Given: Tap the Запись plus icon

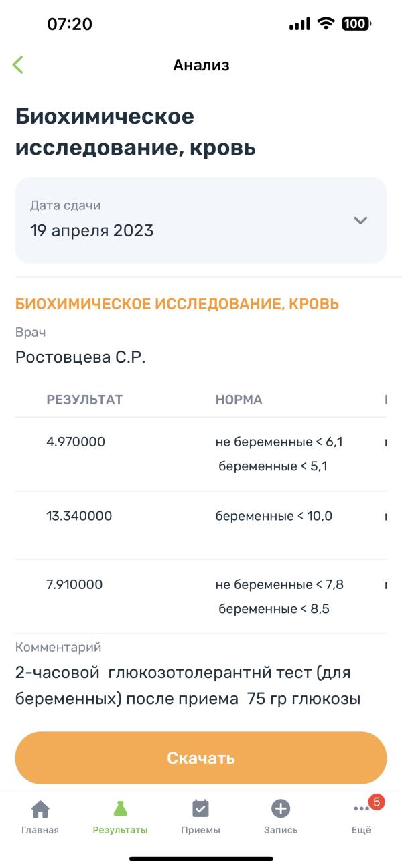Looking at the screenshot, I should pyautogui.click(x=281, y=808).
